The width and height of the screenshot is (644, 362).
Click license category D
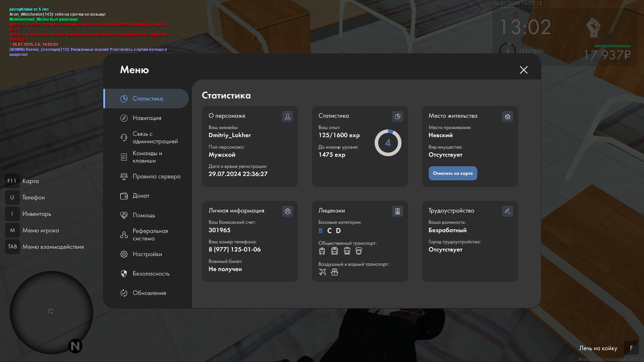(x=338, y=231)
